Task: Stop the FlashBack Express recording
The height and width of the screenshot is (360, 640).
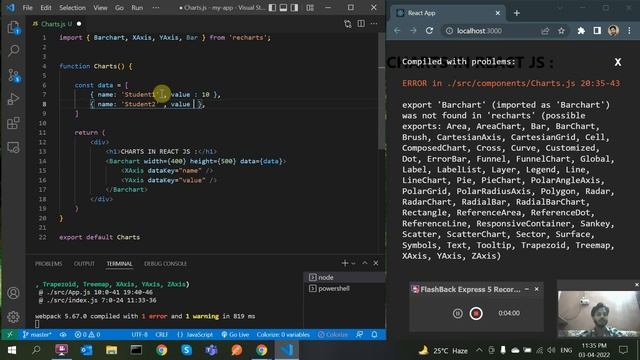Action: pos(476,313)
